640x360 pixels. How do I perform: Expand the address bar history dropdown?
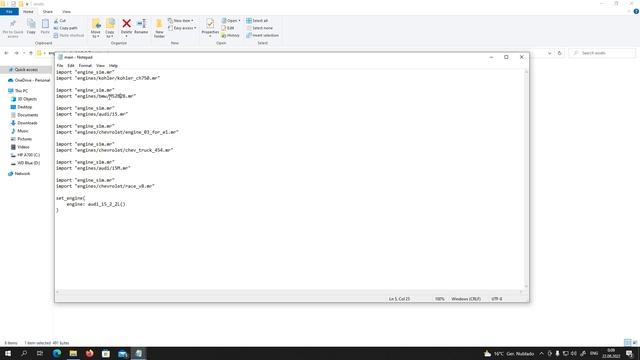[x=549, y=53]
